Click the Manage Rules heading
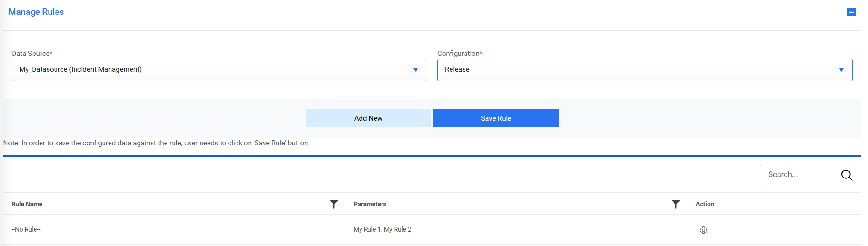 pyautogui.click(x=36, y=12)
